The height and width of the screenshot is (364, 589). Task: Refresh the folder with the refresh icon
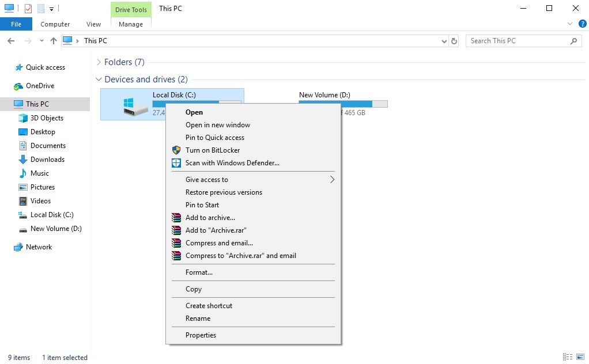click(x=454, y=40)
